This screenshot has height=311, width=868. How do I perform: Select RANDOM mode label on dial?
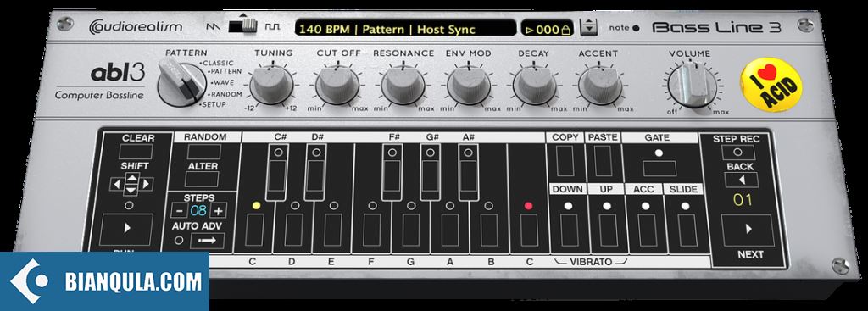[225, 94]
